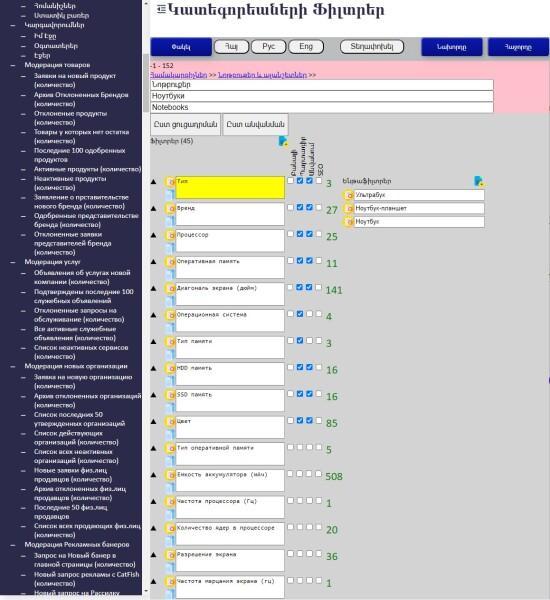Switch to the Ըստ անվանման tab

pos(255,124)
